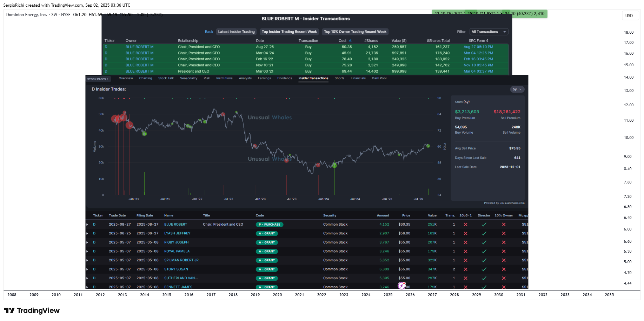
Task: Expand the SUTHERLAND VAN trade row
Action: (x=87, y=278)
